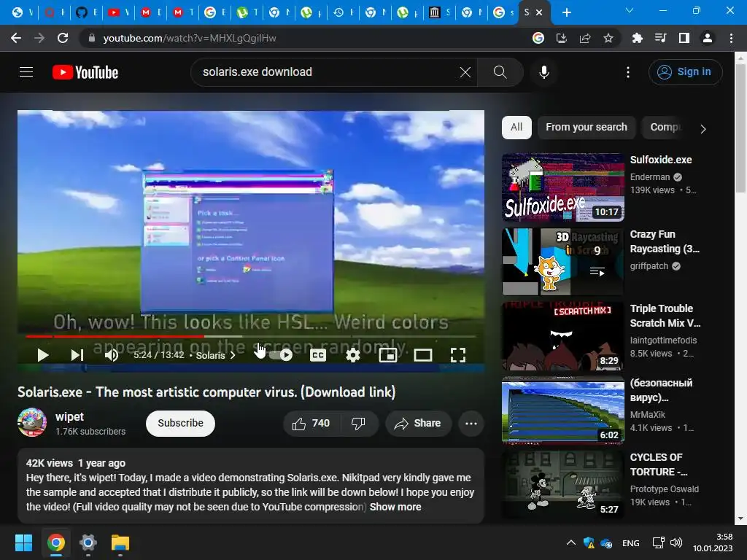This screenshot has height=560, width=747.
Task: Open CYCLES OF TORTURE video title
Action: [659, 464]
